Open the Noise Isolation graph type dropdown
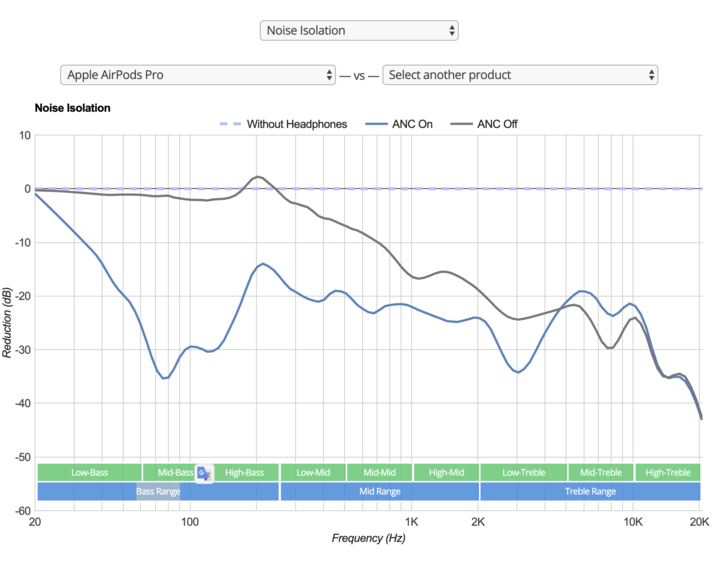 point(359,30)
